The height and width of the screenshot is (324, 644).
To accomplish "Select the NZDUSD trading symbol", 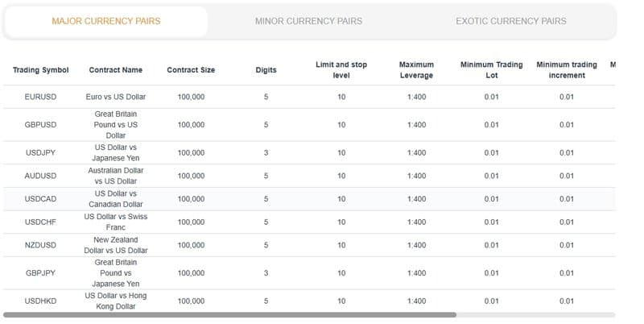I will [41, 245].
